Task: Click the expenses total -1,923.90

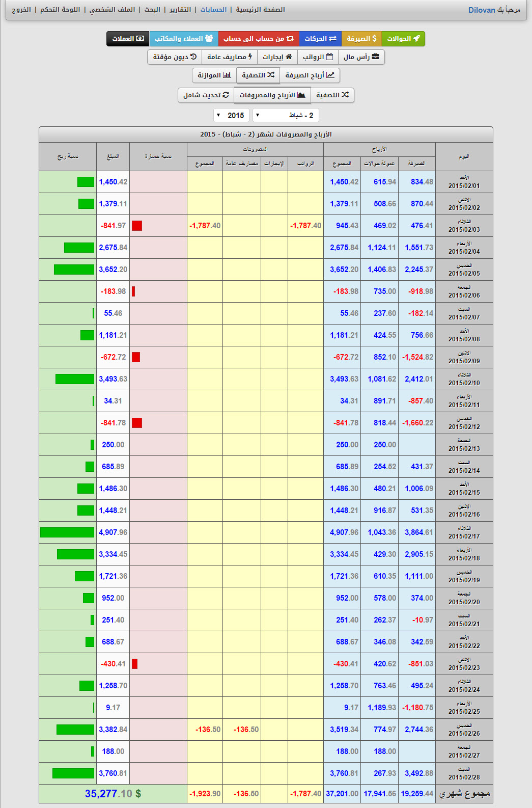Action: tap(205, 794)
